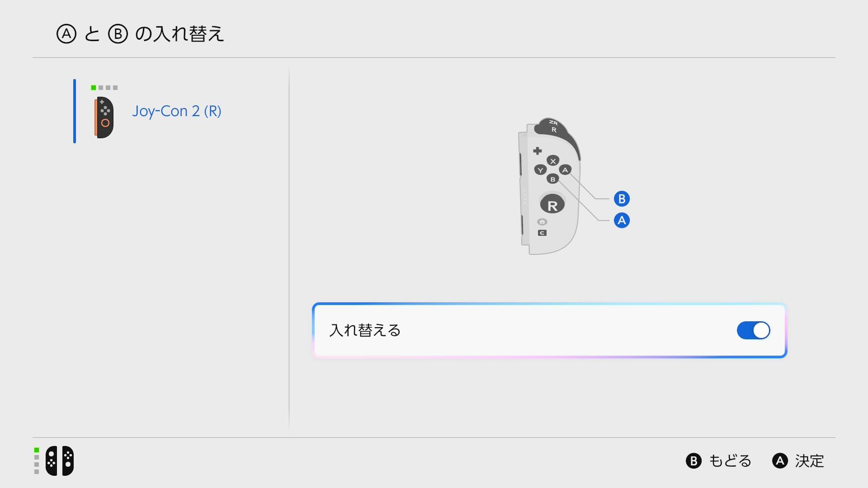Click the battery level indicator above Joy-Con 2 (R)

click(104, 87)
